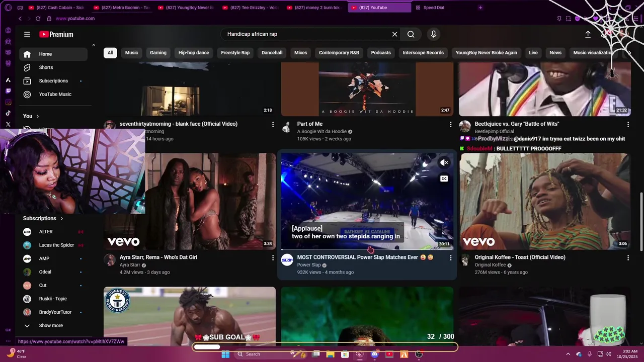Click the YouTube Premium logo
The height and width of the screenshot is (362, 644).
coord(56,34)
